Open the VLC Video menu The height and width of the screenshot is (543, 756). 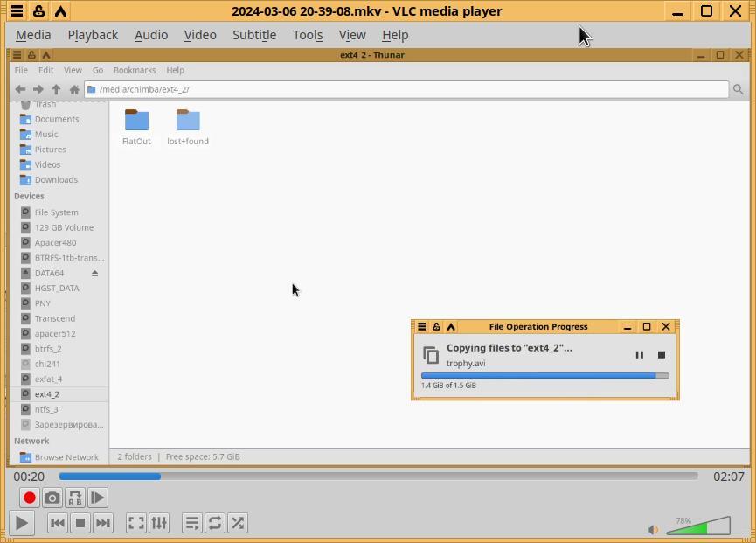click(x=200, y=35)
